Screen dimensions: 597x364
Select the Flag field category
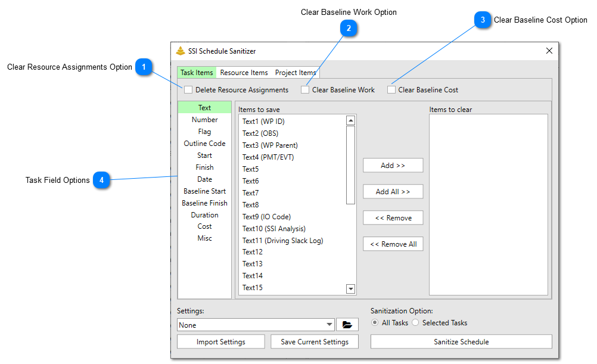(x=204, y=131)
